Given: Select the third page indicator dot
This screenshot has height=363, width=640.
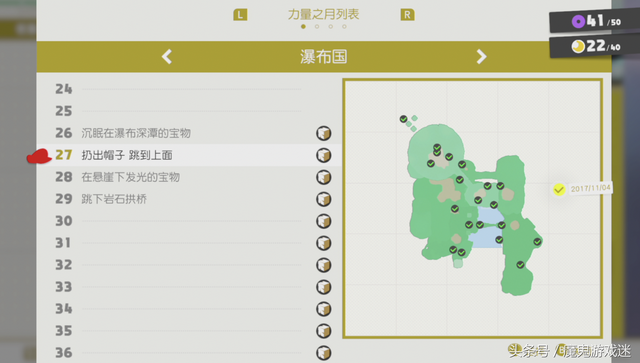Looking at the screenshot, I should (331, 27).
